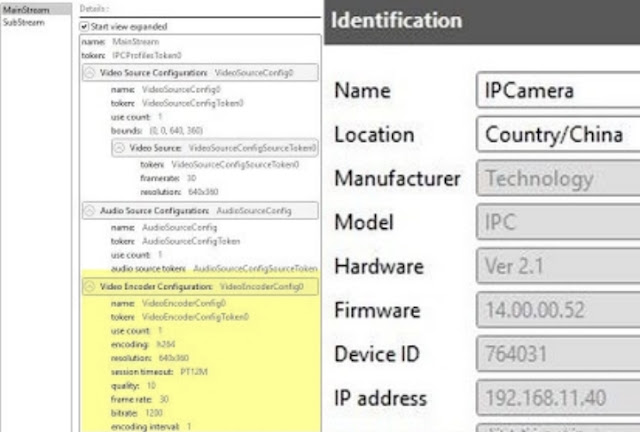Click the AudioSourceConfigToken token value
The image size is (640, 432).
coord(191,241)
